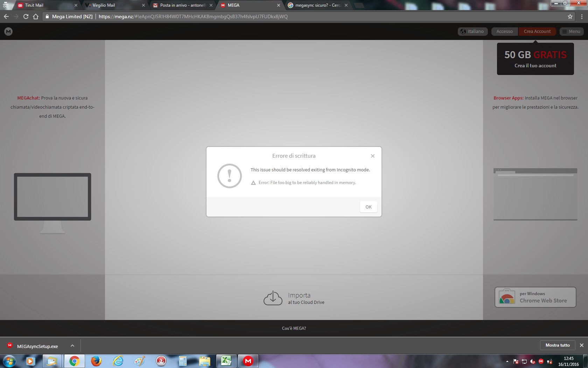This screenshot has height=368, width=588.
Task: Close the Errore di scrittura dialog
Action: [x=373, y=156]
